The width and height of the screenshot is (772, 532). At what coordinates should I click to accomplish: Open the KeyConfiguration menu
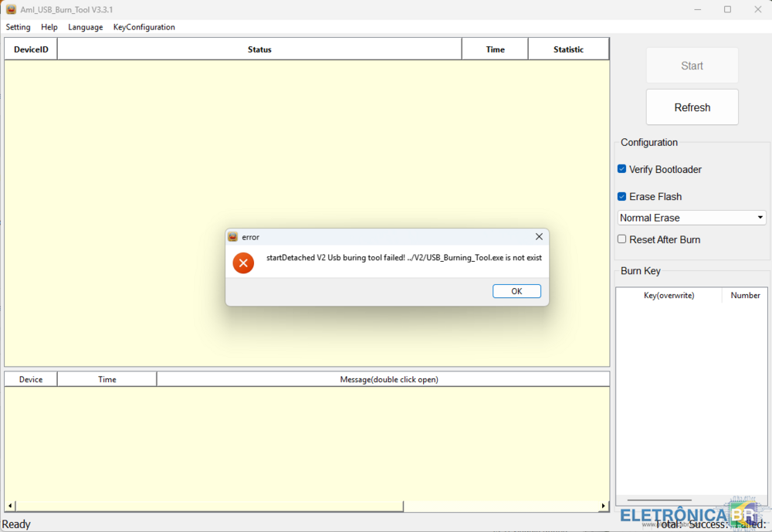click(144, 27)
